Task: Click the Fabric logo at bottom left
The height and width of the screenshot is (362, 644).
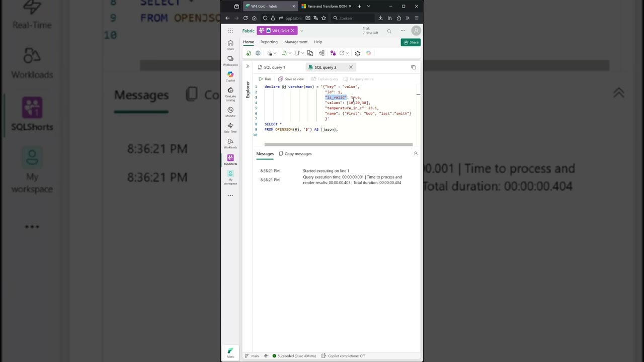Action: click(x=230, y=352)
